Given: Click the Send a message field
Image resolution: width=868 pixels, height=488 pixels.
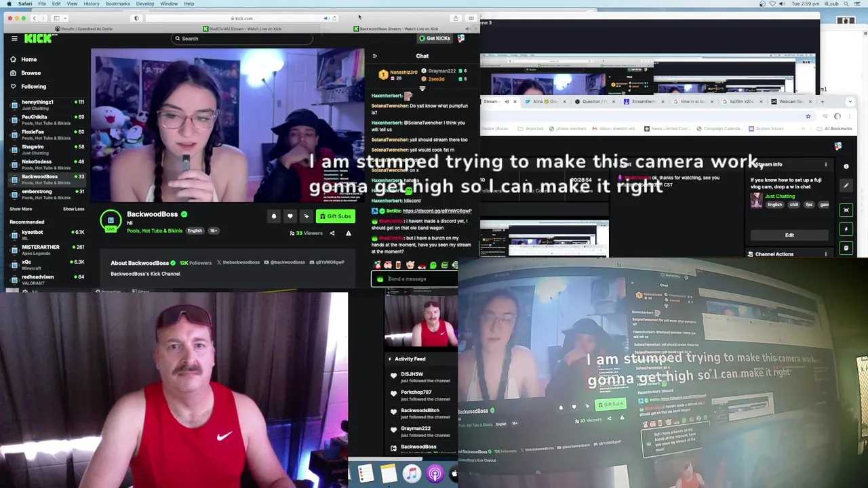Looking at the screenshot, I should click(x=414, y=279).
